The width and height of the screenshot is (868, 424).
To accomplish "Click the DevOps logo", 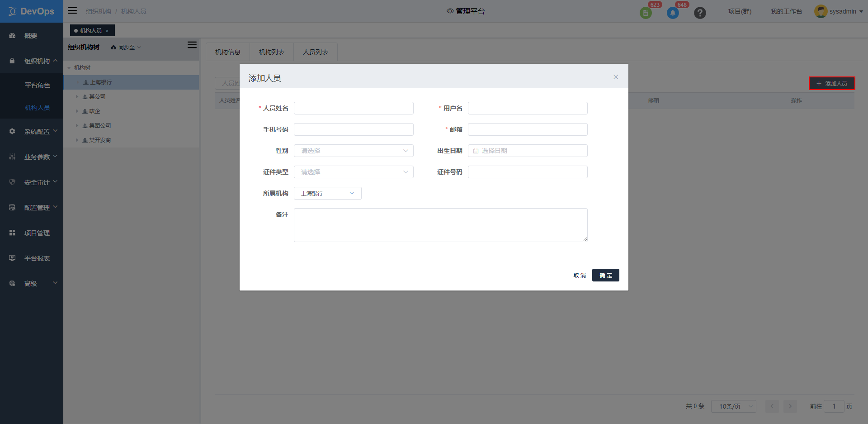I will tap(31, 11).
